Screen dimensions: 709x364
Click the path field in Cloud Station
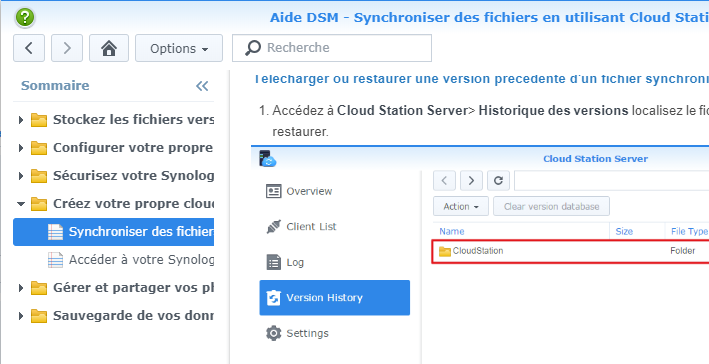611,181
